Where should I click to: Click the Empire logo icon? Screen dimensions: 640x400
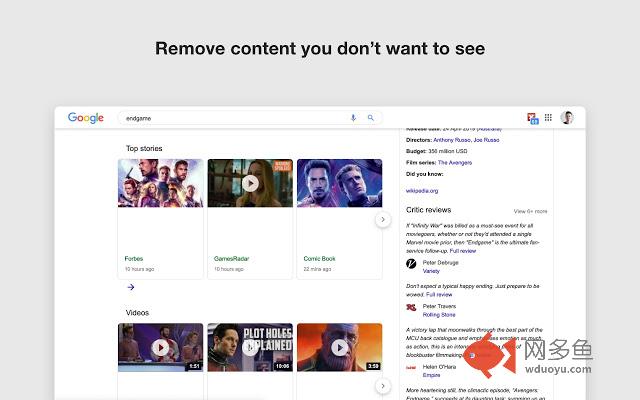click(x=411, y=368)
